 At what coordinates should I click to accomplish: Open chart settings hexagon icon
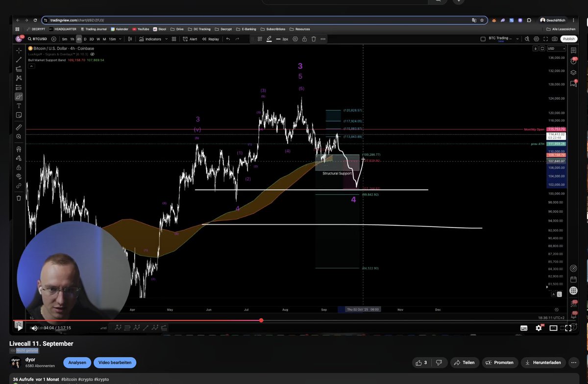[x=536, y=39]
